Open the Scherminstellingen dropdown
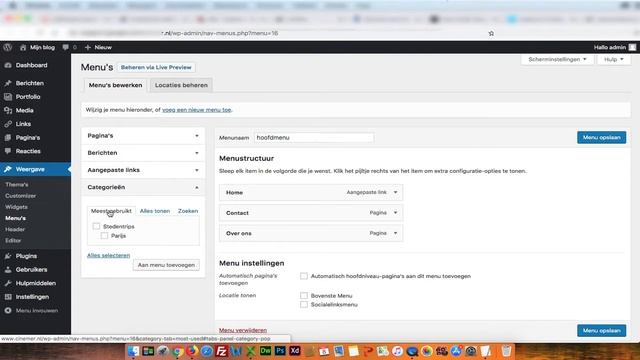This screenshot has width=640, height=360. tap(557, 60)
